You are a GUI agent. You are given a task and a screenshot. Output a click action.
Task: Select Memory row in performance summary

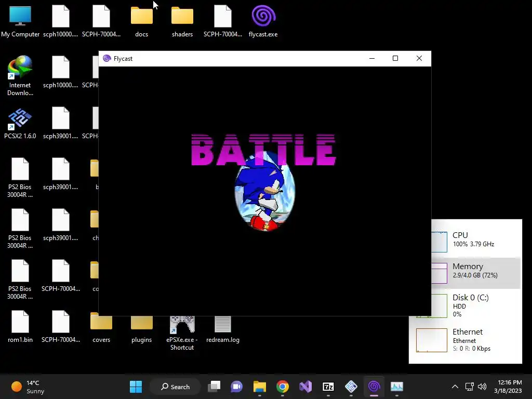coord(476,272)
